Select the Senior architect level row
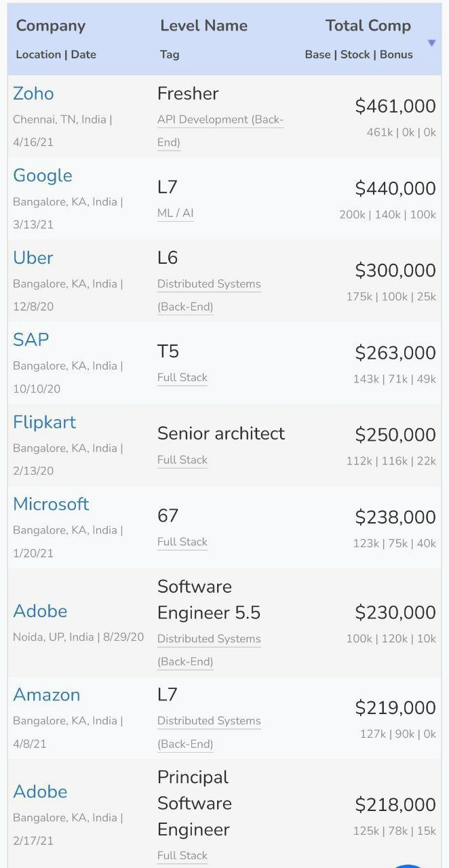The width and height of the screenshot is (449, 868). (224, 445)
